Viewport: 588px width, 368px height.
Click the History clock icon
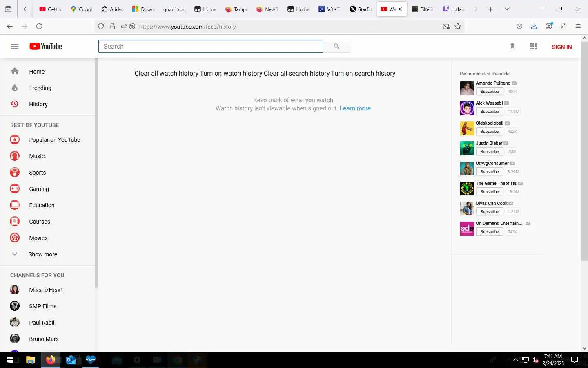pos(15,104)
